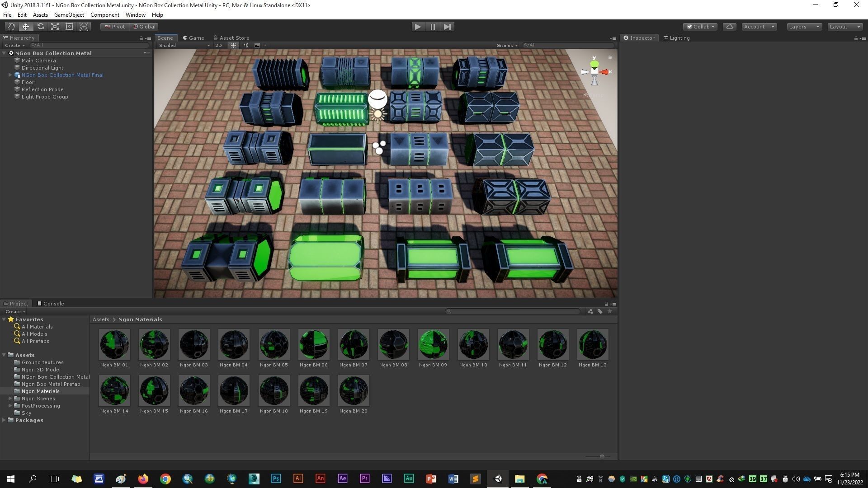The height and width of the screenshot is (488, 868).
Task: Open the Component menu
Action: click(x=104, y=15)
